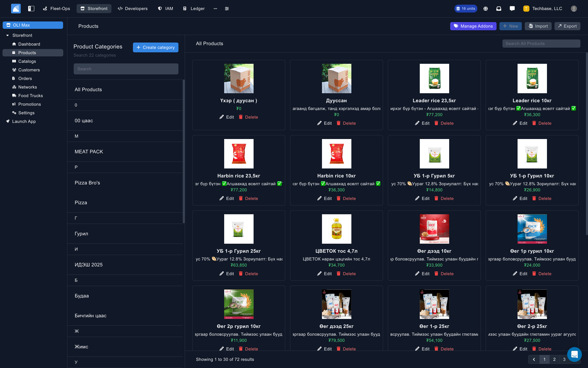Select the Гурил category

click(x=125, y=234)
